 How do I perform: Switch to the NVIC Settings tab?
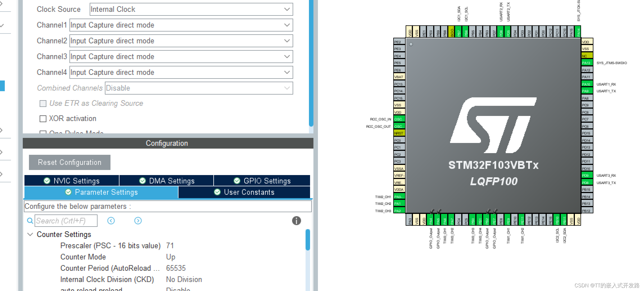click(x=72, y=181)
